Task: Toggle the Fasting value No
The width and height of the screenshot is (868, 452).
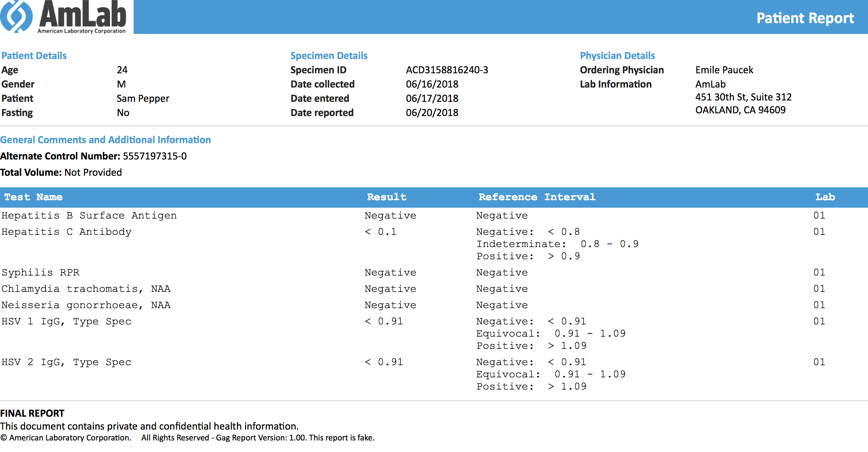Action: point(123,112)
